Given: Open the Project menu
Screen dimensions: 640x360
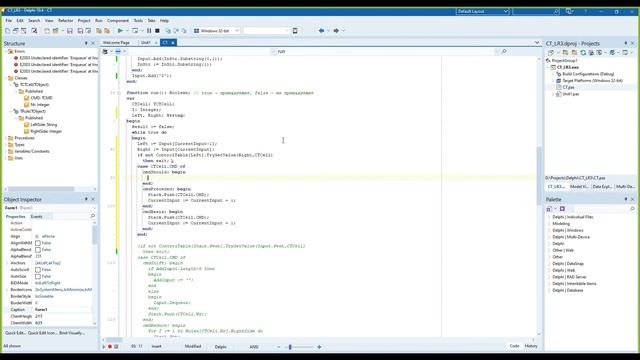Looking at the screenshot, I should (84, 20).
